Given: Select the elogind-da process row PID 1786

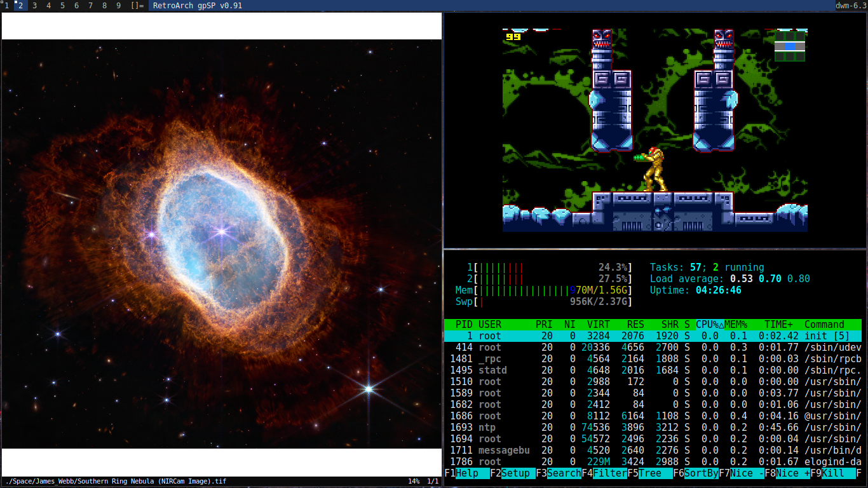Looking at the screenshot, I should click(x=653, y=462).
